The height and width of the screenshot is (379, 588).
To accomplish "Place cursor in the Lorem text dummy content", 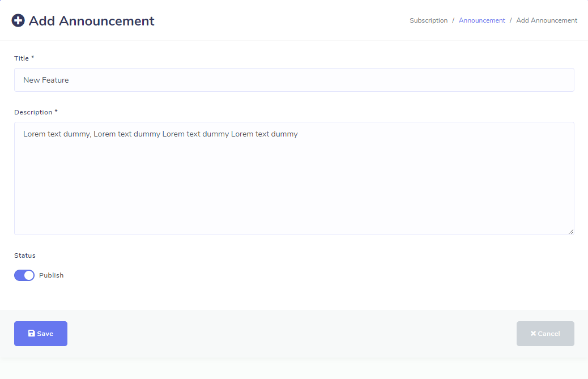I will [x=160, y=134].
